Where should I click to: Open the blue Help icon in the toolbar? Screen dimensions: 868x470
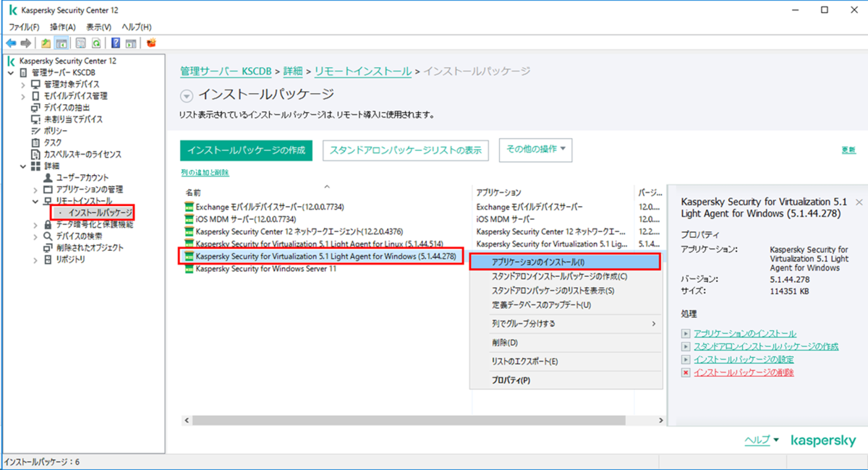click(116, 42)
